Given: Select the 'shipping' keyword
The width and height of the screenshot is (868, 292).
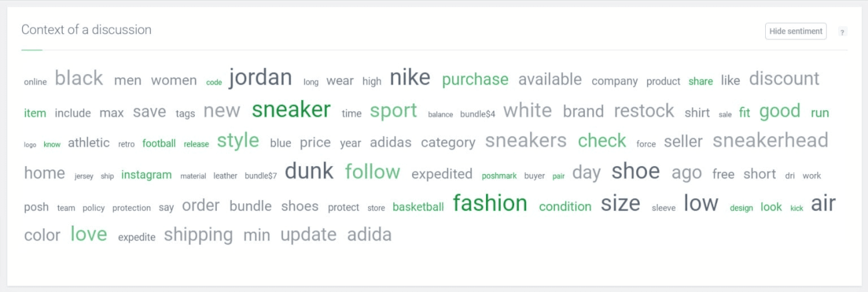Looking at the screenshot, I should [198, 235].
